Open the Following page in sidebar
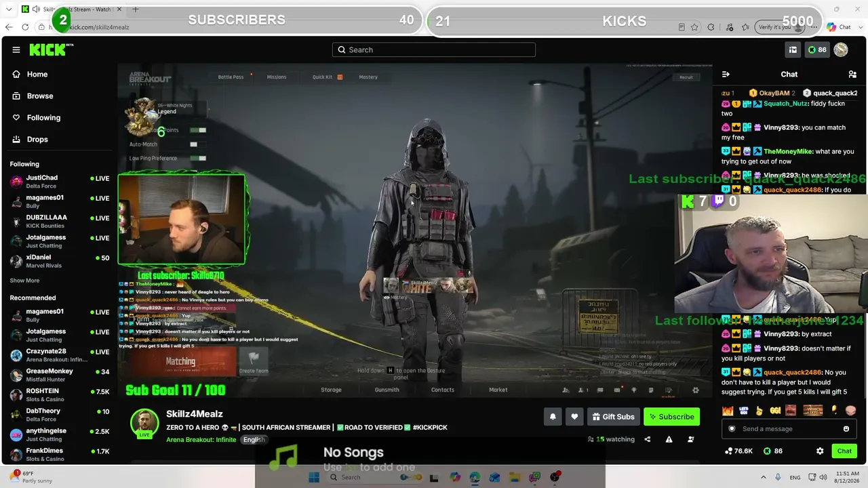Image resolution: width=868 pixels, height=488 pixels. click(x=43, y=117)
